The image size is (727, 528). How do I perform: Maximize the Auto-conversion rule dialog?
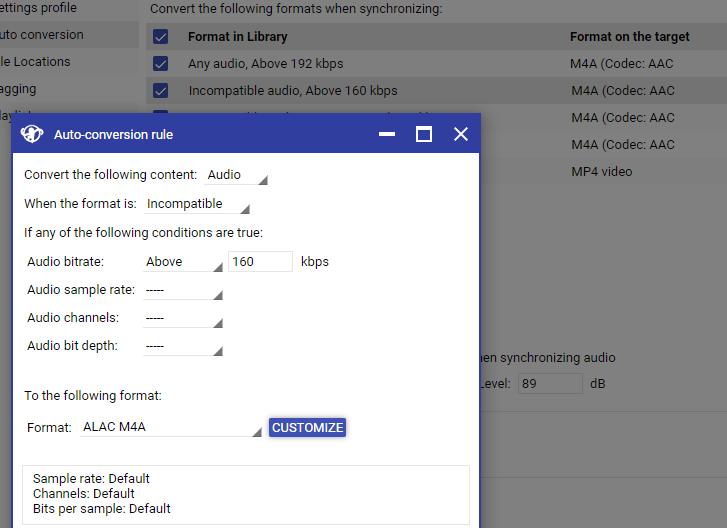424,134
